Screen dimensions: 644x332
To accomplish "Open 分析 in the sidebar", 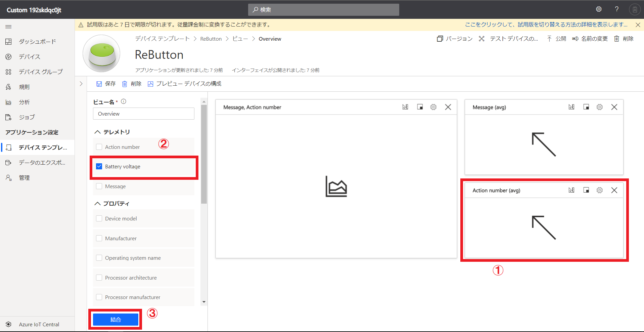I will 37,102.
